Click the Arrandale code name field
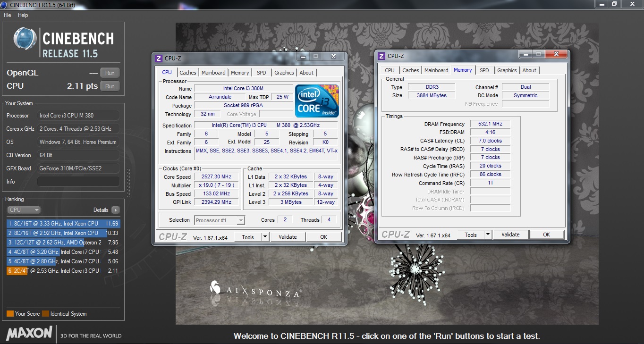 (220, 97)
